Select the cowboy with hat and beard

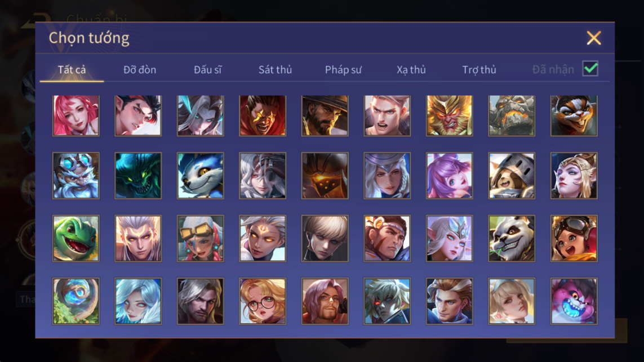click(325, 115)
